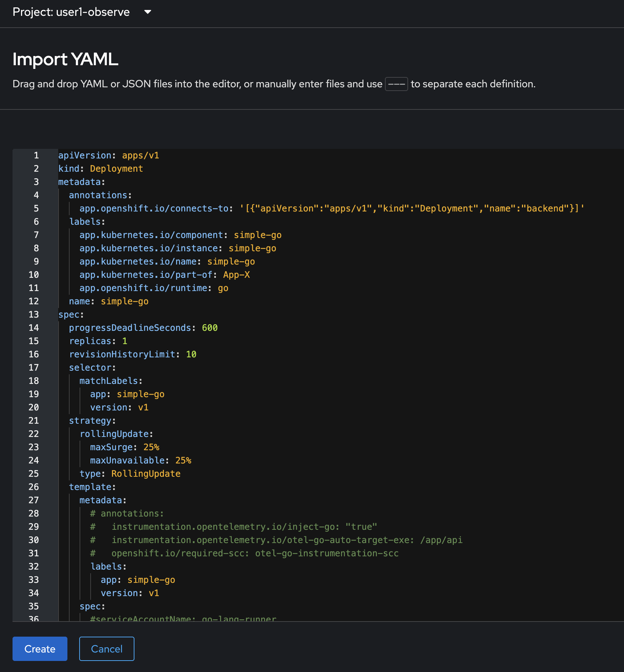Click the 'apiVersion: apps/v1' line
Image resolution: width=624 pixels, height=672 pixels.
coord(109,155)
